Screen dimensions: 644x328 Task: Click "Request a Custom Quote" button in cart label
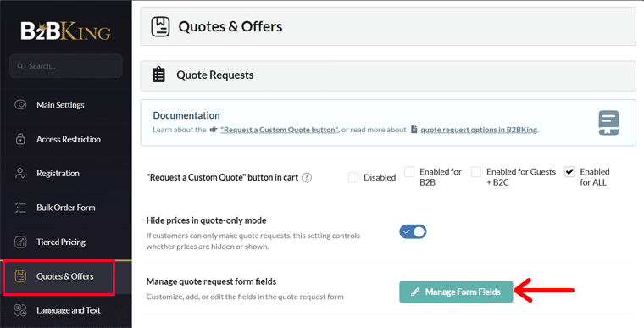tap(222, 178)
